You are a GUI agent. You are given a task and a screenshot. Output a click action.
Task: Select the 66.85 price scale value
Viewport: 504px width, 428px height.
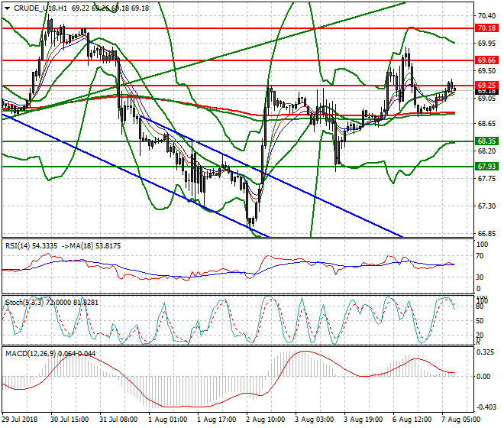pyautogui.click(x=486, y=233)
